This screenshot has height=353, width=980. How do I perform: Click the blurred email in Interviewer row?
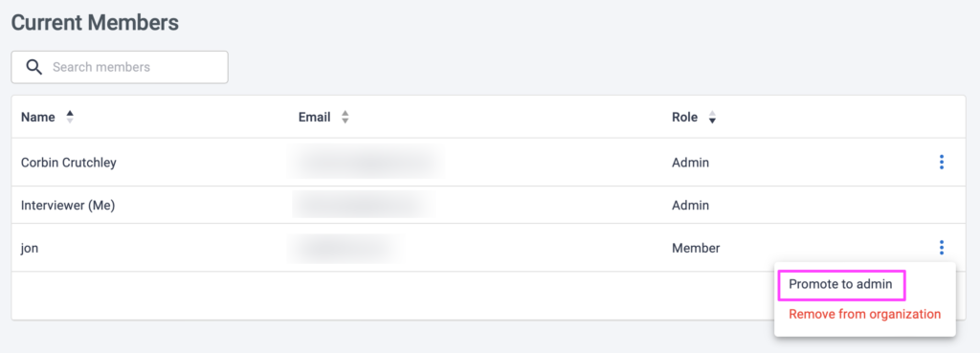363,205
